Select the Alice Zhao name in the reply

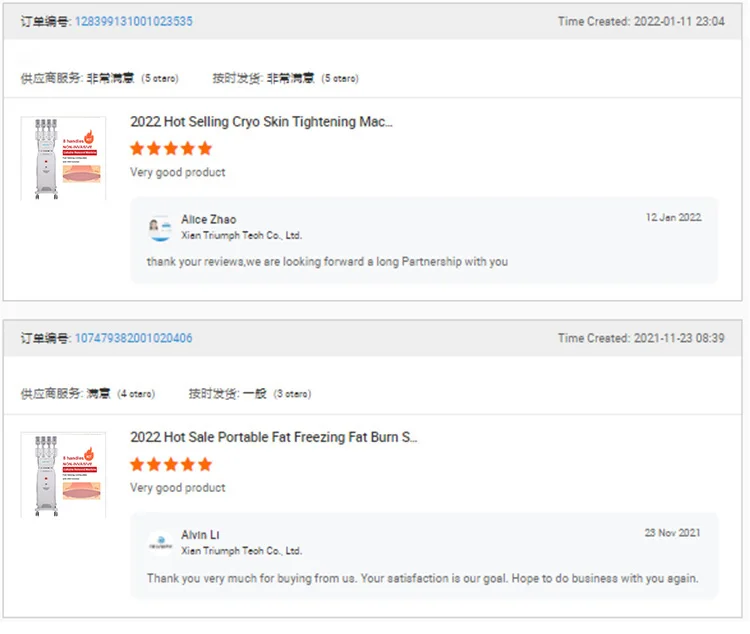pos(208,220)
